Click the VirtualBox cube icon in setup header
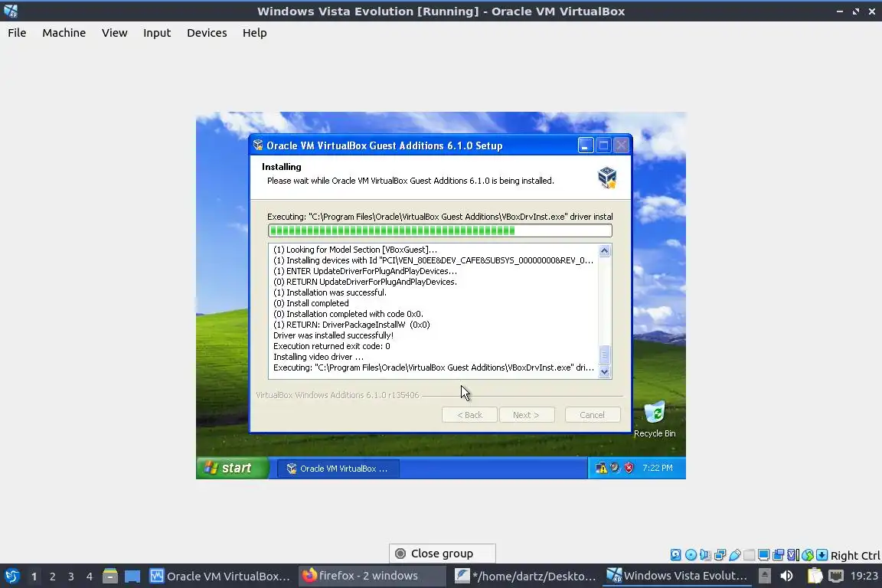This screenshot has width=882, height=588. (x=607, y=178)
